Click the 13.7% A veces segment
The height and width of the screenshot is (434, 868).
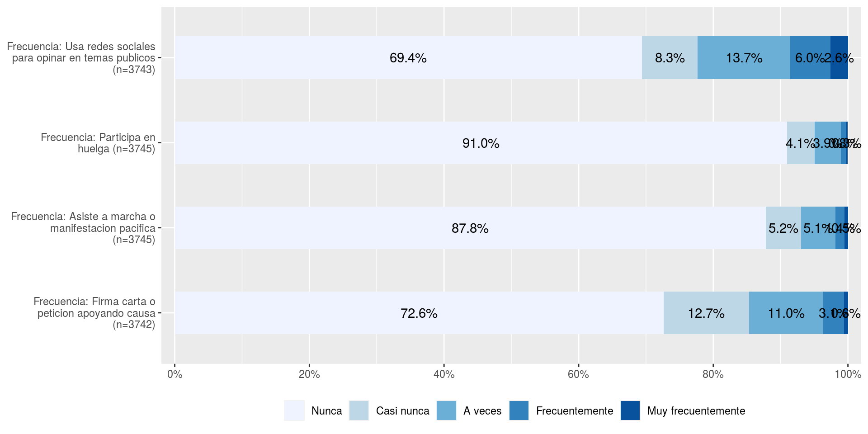744,58
